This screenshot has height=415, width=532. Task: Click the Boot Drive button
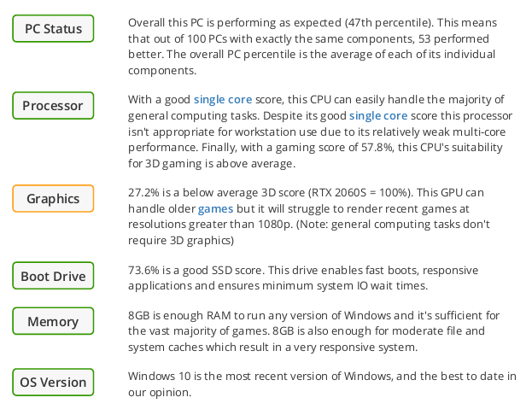[x=53, y=276]
